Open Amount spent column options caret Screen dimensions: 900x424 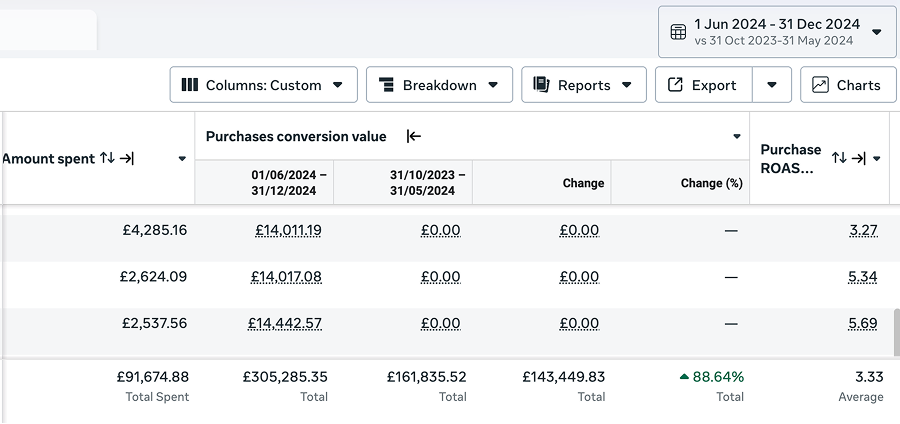click(182, 158)
